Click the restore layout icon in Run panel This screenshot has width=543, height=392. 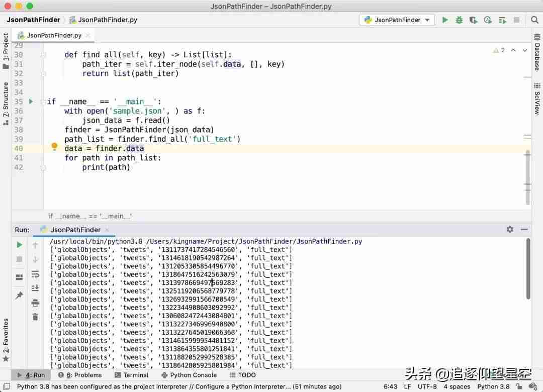pyautogui.click(x=20, y=277)
